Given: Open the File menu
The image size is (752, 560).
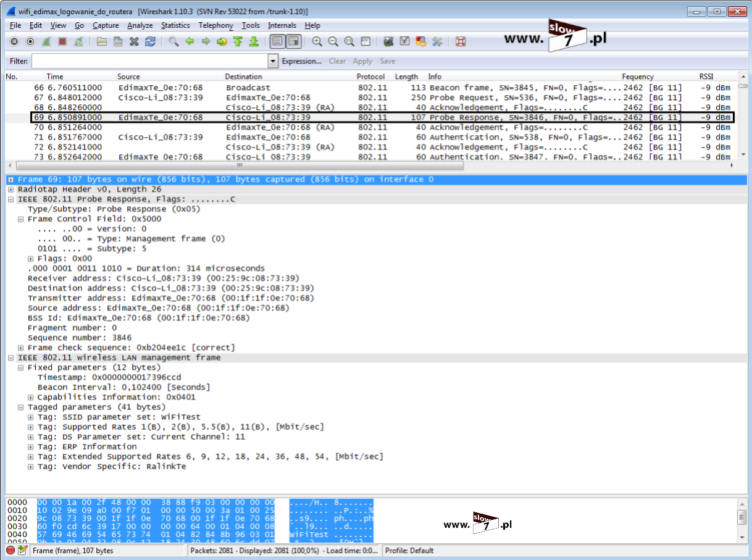Looking at the screenshot, I should 15,25.
